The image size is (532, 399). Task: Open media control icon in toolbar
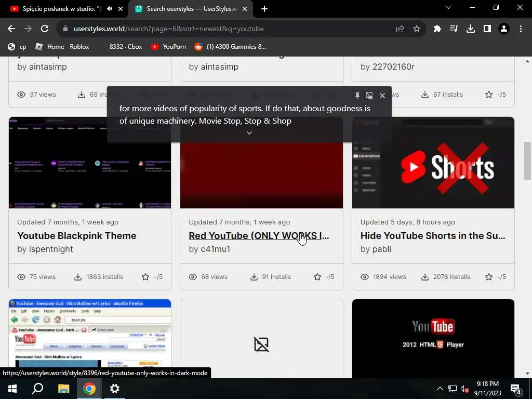click(x=454, y=29)
